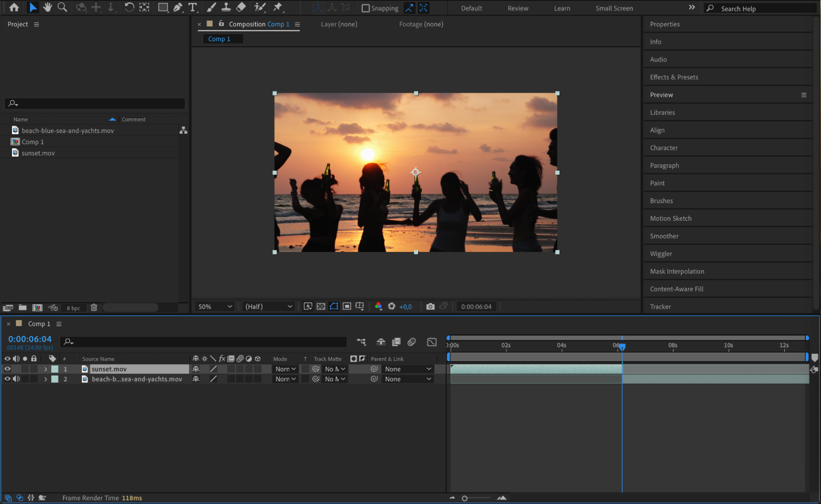Screen dimensions: 821x504
Task: Click the 8 bpc color depth button
Action: click(74, 308)
